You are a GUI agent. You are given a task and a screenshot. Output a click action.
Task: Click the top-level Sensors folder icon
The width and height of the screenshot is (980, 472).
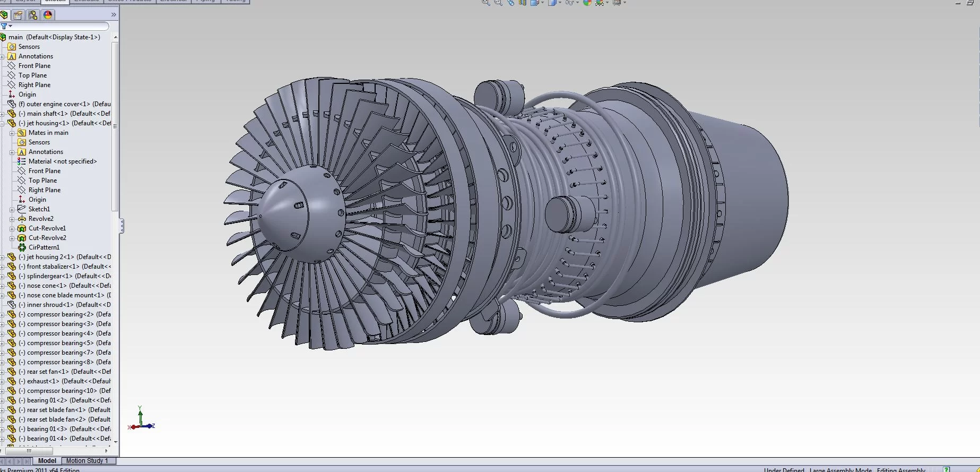click(12, 47)
